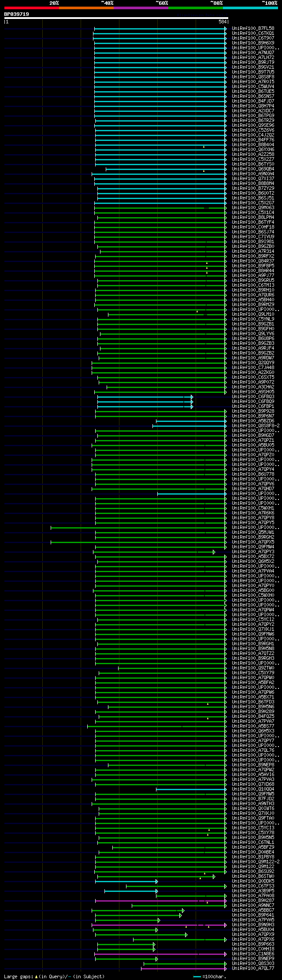The width and height of the screenshot is (282, 980).
Task: Select the UniRef100_C4J2Q2 label
Action: 253,135
